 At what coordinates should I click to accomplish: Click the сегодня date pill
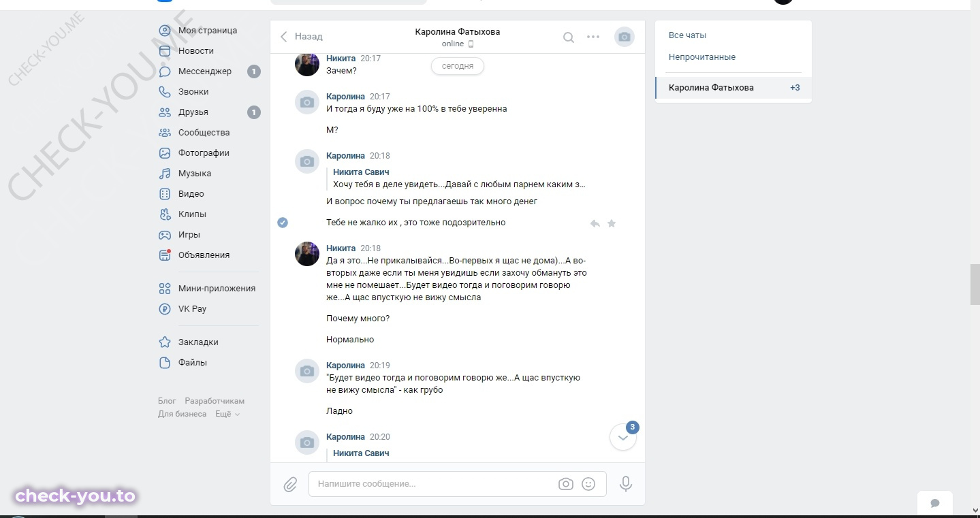[x=458, y=66]
